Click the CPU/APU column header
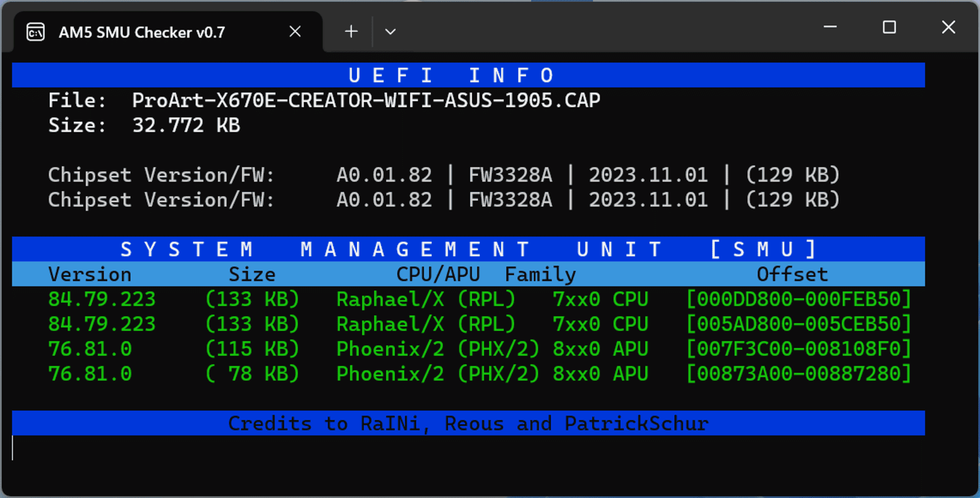This screenshot has height=498, width=980. [438, 275]
